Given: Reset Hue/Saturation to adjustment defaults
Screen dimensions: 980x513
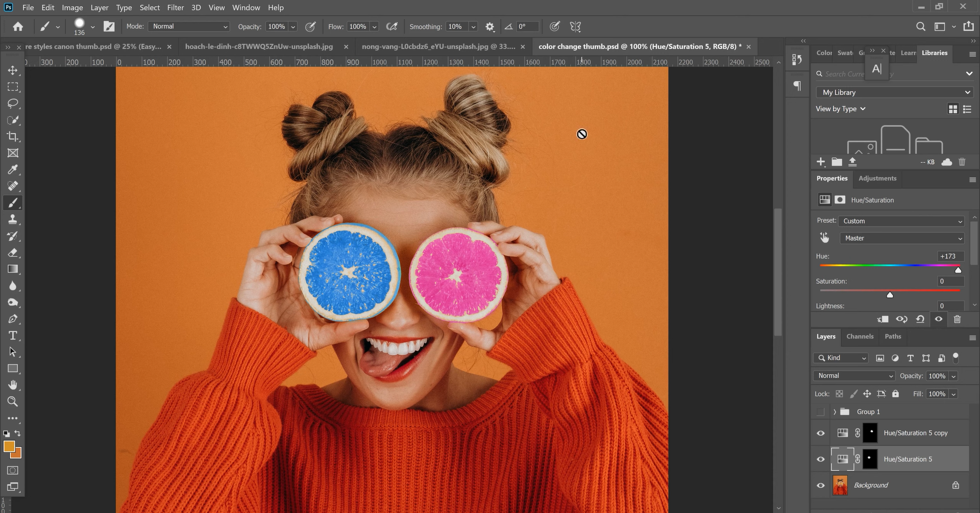Looking at the screenshot, I should coord(919,319).
